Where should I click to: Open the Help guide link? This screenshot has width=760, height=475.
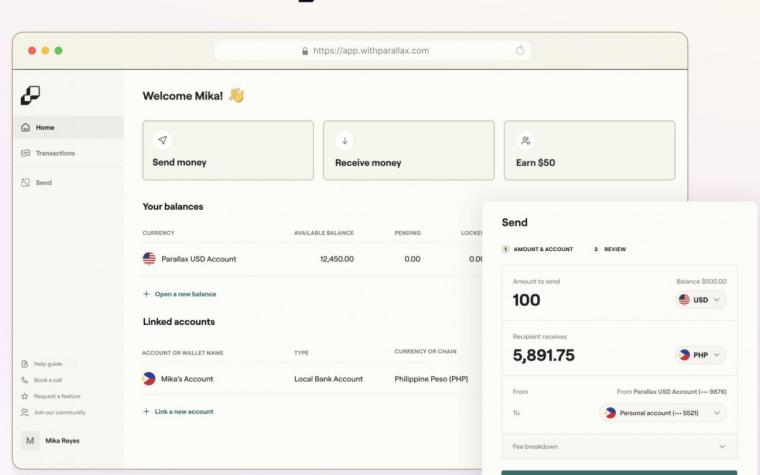48,364
